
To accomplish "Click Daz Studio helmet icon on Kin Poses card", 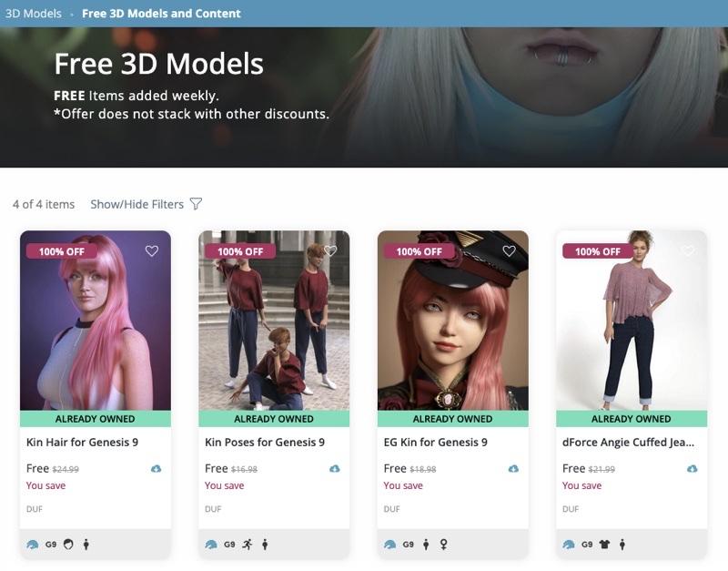I will (211, 544).
